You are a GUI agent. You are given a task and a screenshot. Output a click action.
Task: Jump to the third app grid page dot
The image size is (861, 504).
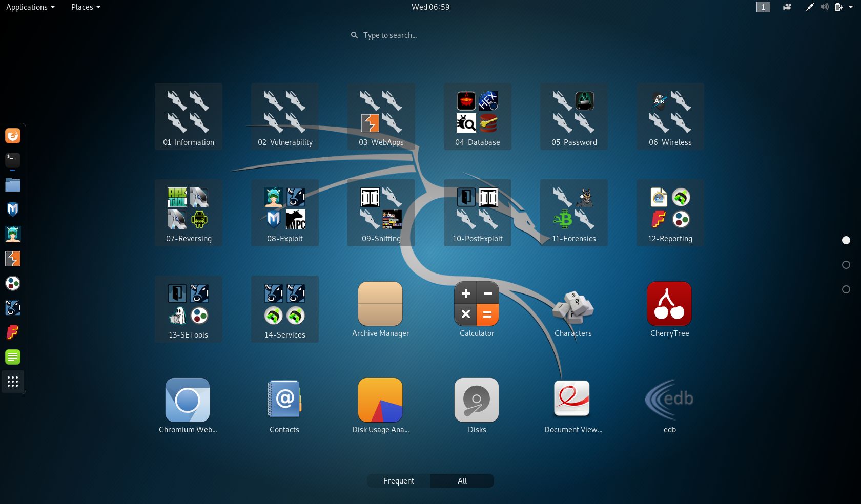click(846, 289)
